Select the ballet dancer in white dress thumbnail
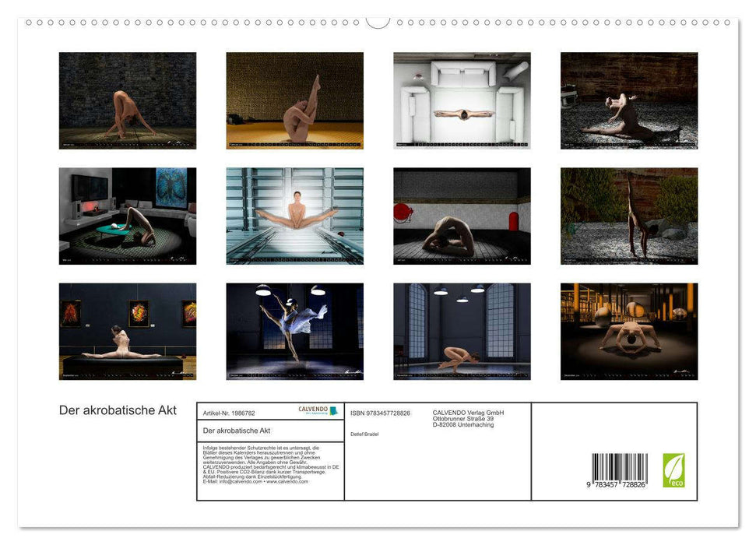This screenshot has height=545, width=756. [294, 331]
